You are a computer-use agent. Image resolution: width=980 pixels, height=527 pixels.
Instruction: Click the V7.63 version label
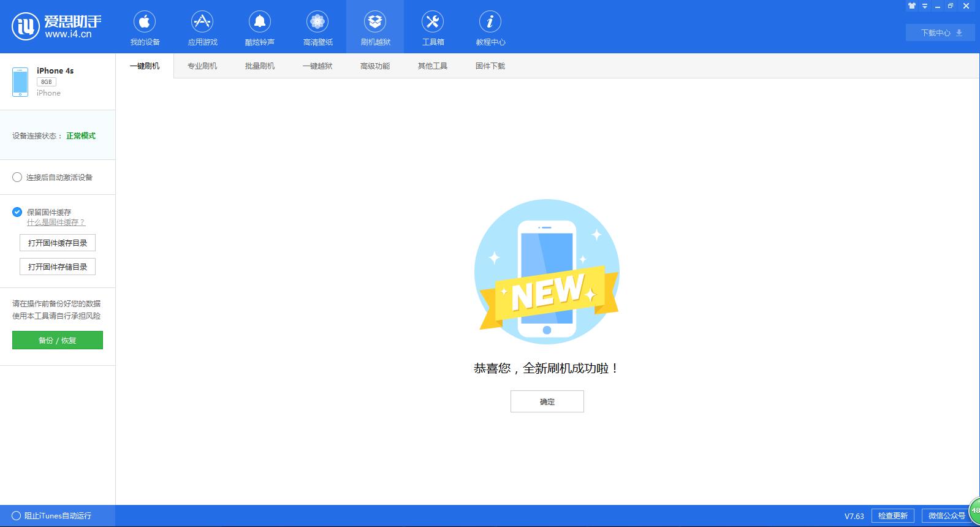tap(854, 516)
